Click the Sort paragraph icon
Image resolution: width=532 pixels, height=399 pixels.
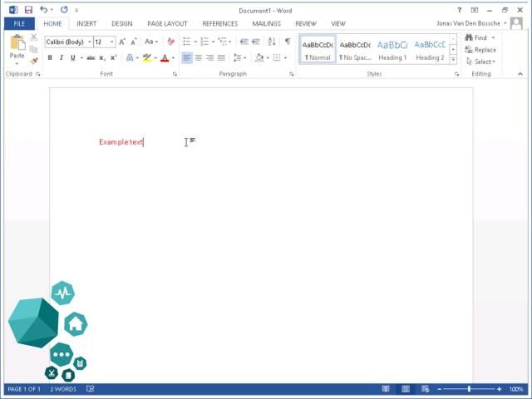272,42
